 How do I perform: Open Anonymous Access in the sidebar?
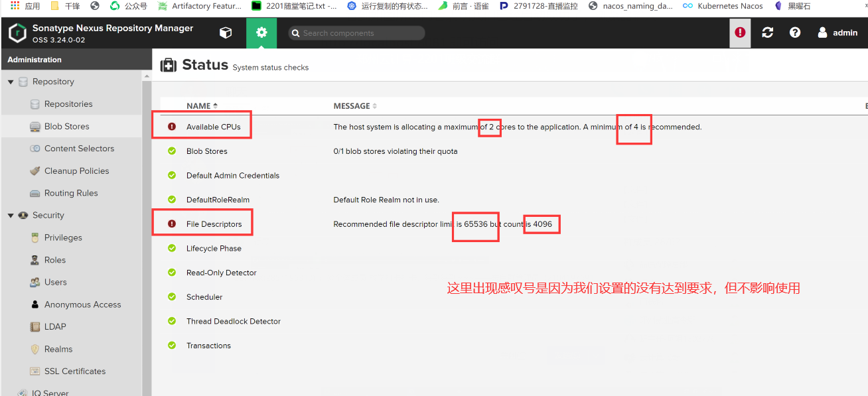(83, 304)
